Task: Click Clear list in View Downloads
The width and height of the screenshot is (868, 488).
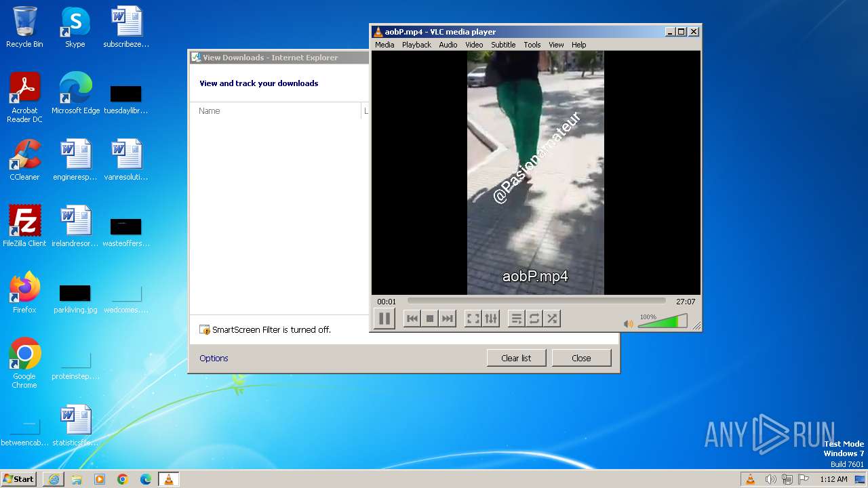Action: coord(516,358)
